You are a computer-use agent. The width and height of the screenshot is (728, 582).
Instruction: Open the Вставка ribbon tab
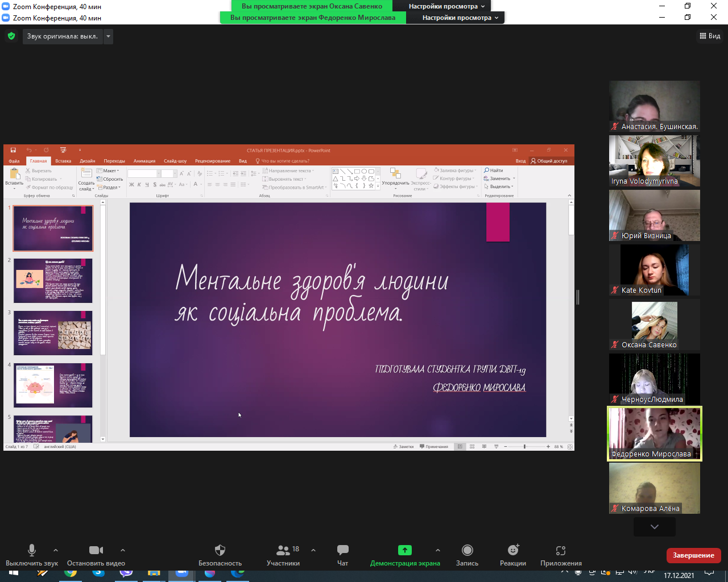(x=63, y=161)
